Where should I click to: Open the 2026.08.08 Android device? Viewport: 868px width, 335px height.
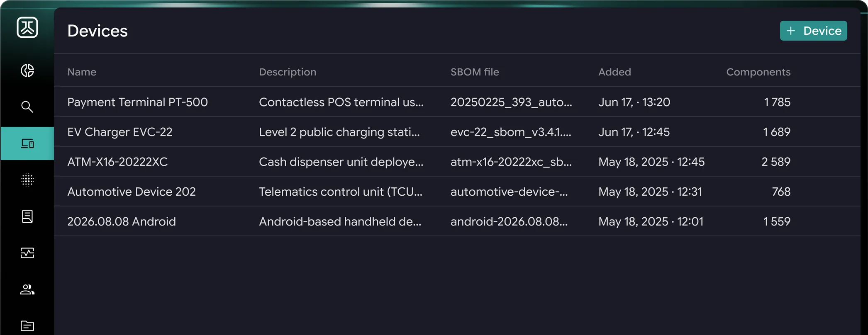tap(122, 221)
